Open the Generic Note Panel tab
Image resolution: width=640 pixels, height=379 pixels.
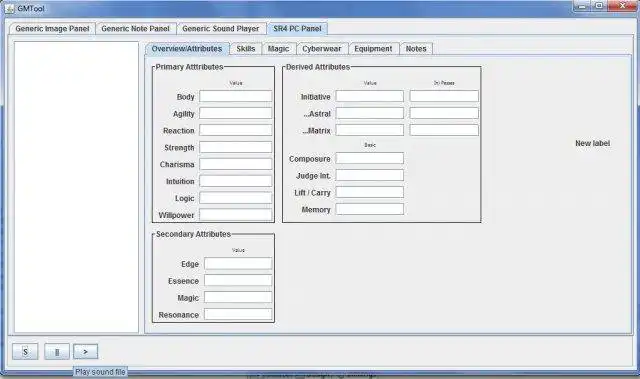pos(136,29)
